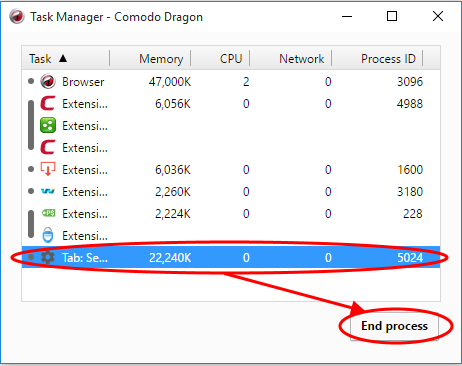End the selected process

tap(394, 326)
